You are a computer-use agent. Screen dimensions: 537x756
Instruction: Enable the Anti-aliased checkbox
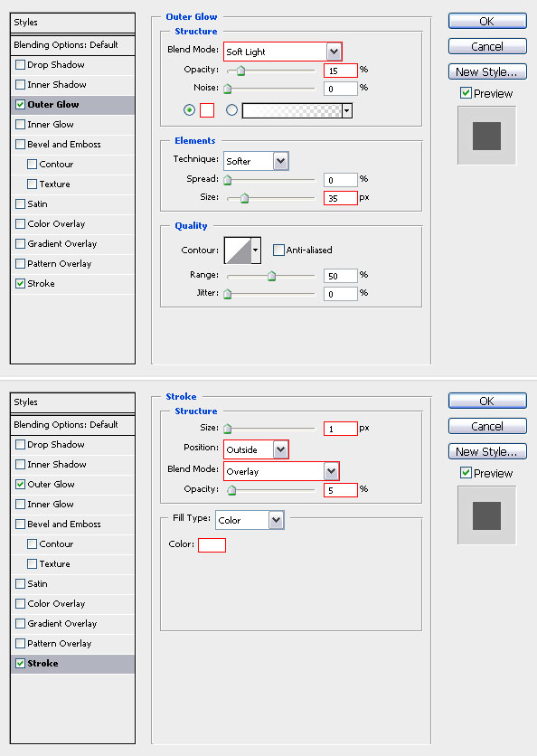coord(278,250)
